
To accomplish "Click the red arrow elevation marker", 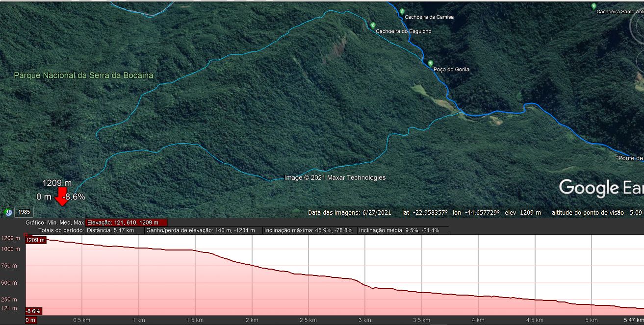I will click(x=62, y=197).
